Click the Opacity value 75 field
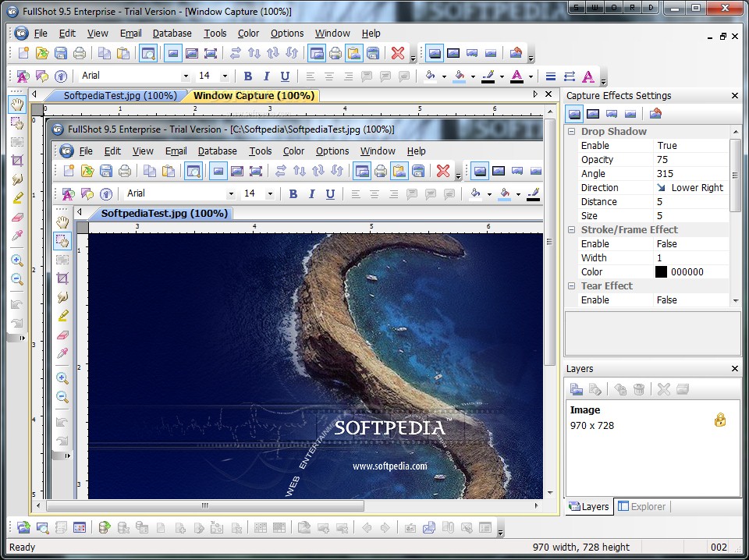 690,159
